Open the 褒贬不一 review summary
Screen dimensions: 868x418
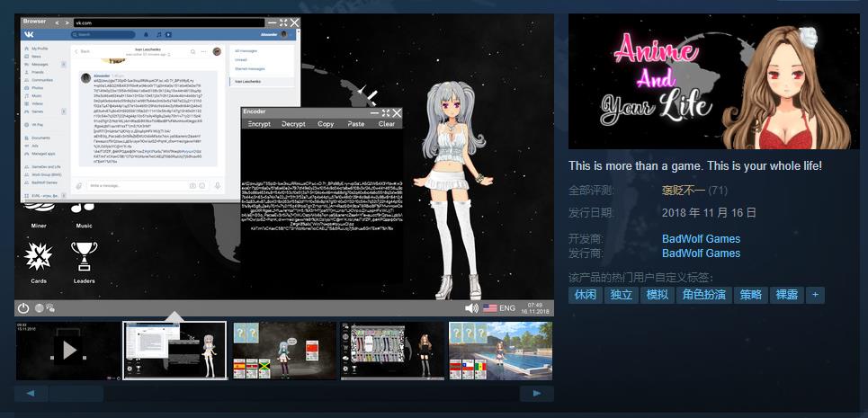click(684, 191)
